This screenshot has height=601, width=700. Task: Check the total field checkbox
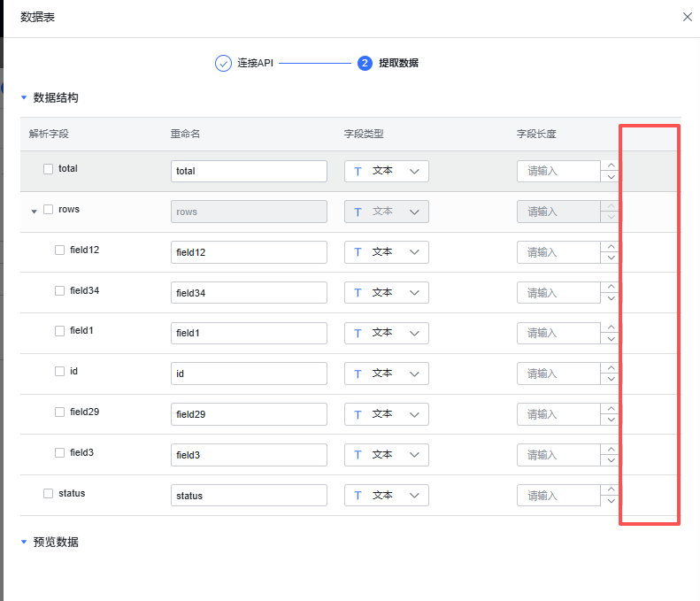(48, 169)
